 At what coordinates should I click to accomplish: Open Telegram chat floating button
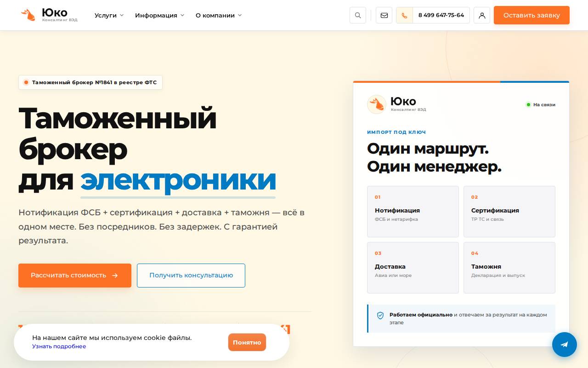coord(565,345)
